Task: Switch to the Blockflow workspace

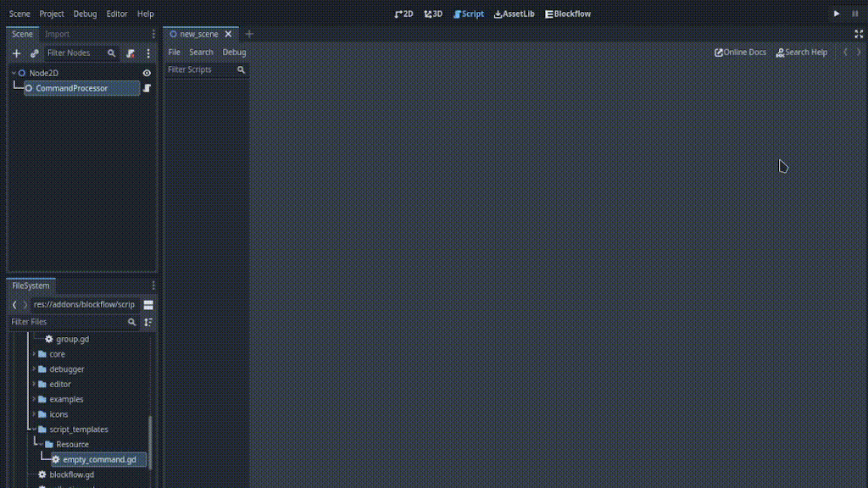Action: tap(568, 14)
